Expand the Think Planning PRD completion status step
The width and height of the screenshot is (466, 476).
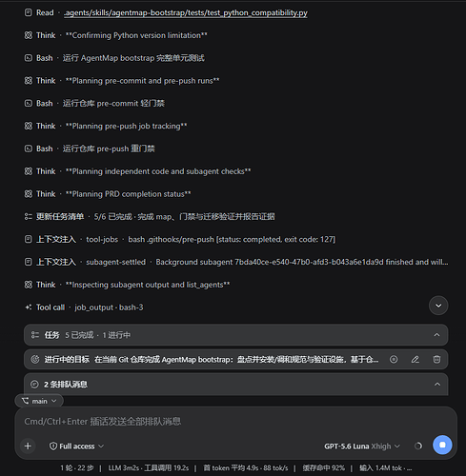click(108, 194)
